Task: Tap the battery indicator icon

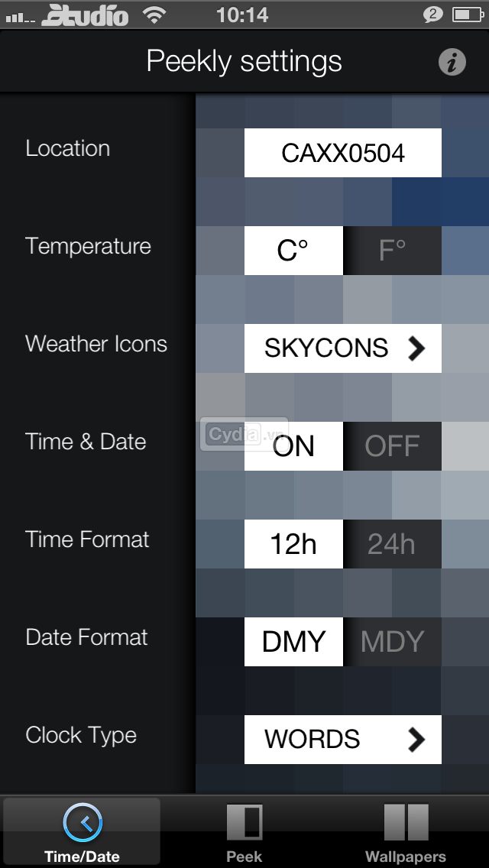Action: [468, 15]
